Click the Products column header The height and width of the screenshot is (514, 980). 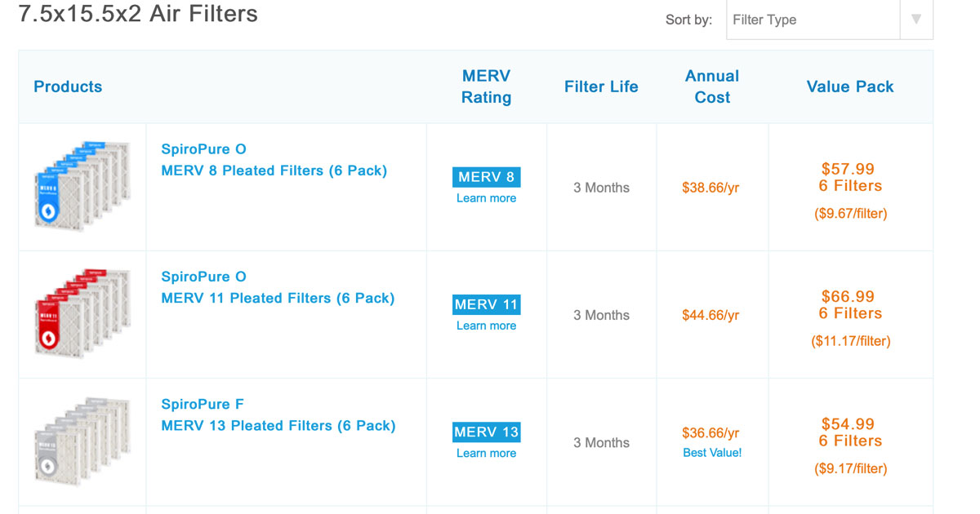[x=68, y=86]
